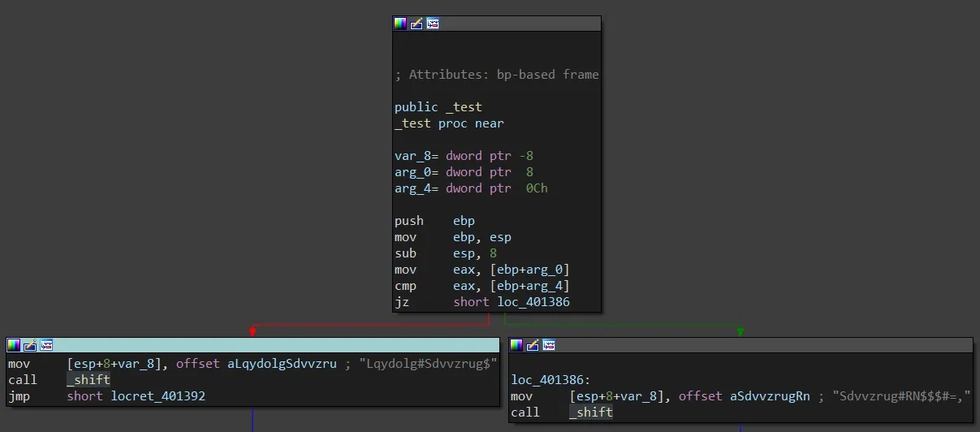Select the arg_4 variable definition line

(471, 188)
